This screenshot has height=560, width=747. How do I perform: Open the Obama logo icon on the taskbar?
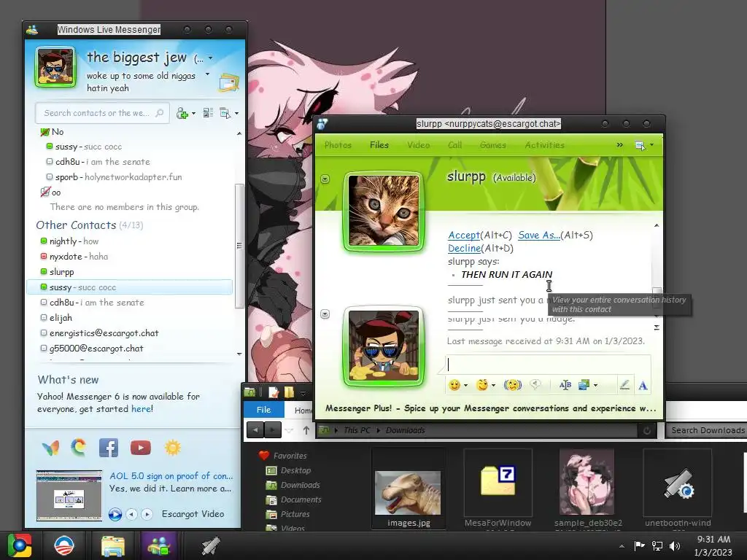(x=64, y=545)
